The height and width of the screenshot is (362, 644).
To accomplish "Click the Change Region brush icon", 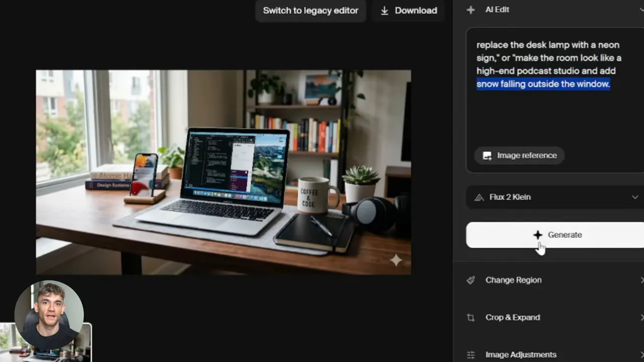I will (471, 280).
